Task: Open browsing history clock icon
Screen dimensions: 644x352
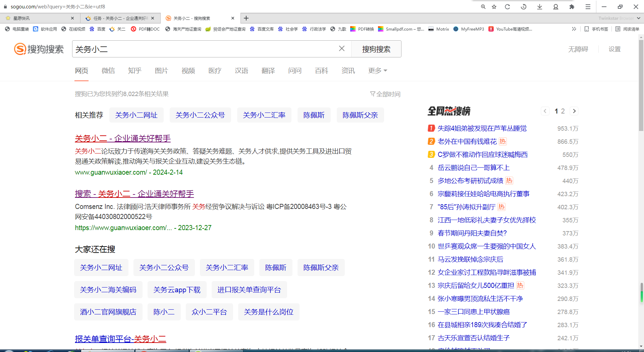Action: 524,7
